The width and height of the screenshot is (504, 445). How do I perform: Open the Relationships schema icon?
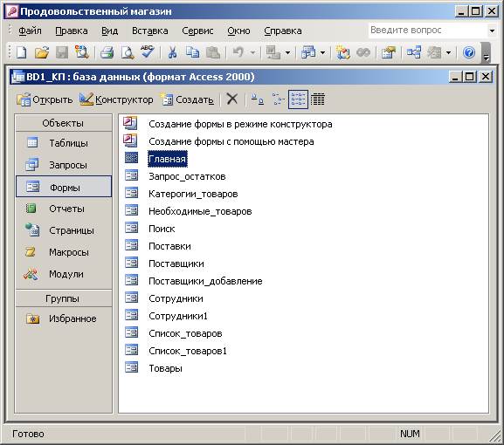point(414,52)
